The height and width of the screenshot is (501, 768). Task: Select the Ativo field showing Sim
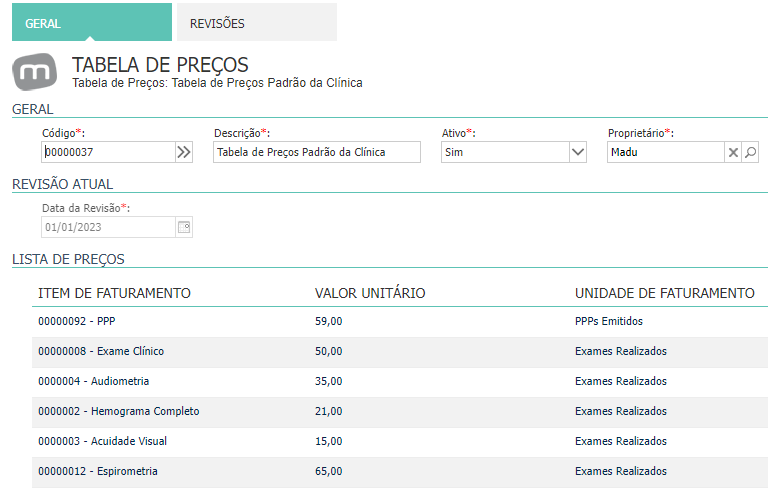tap(505, 152)
